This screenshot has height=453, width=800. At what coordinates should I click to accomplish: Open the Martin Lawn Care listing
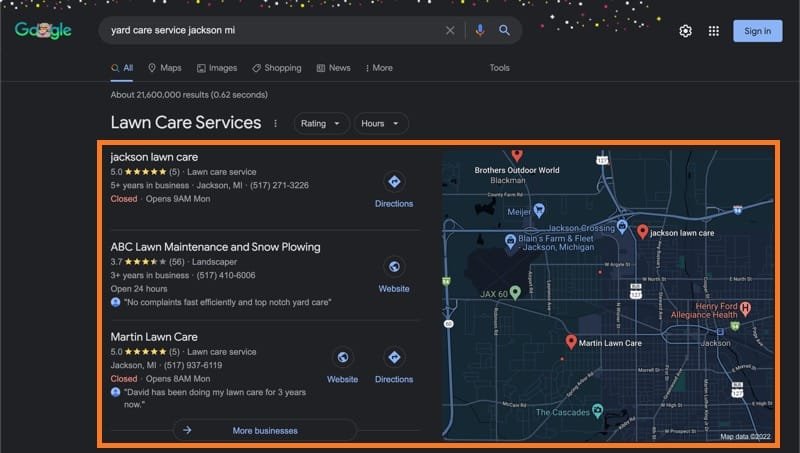click(x=154, y=337)
